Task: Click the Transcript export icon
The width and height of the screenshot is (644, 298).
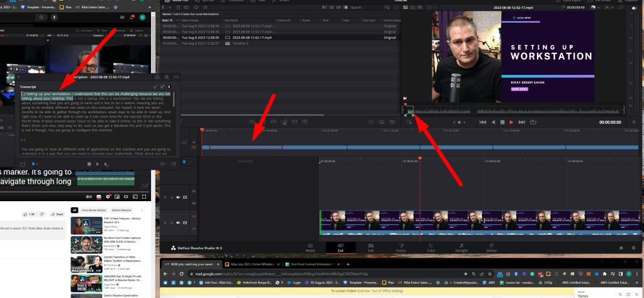Action: [157, 77]
